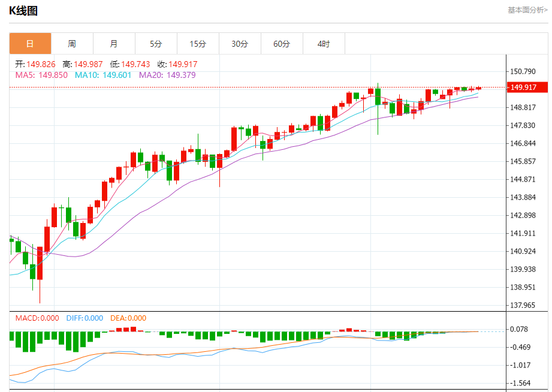Click the 148.817 price axis label
552x392 pixels.
pos(523,107)
